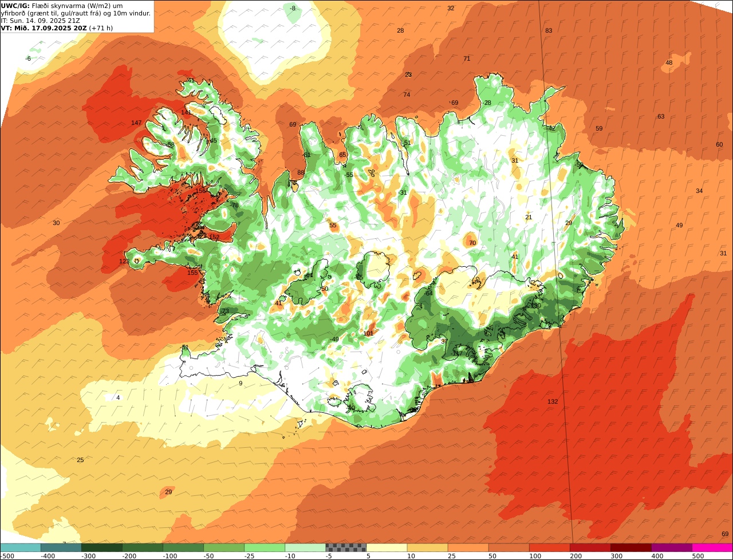This screenshot has height=560, width=733.
Task: Click the '9' value off the southwest coast
Action: pos(241,384)
